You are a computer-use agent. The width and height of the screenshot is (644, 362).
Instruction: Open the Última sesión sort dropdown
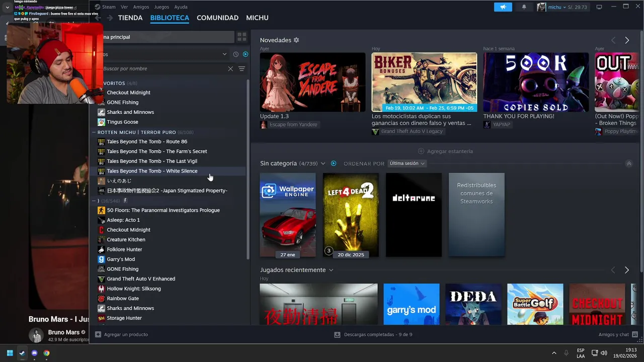click(407, 163)
